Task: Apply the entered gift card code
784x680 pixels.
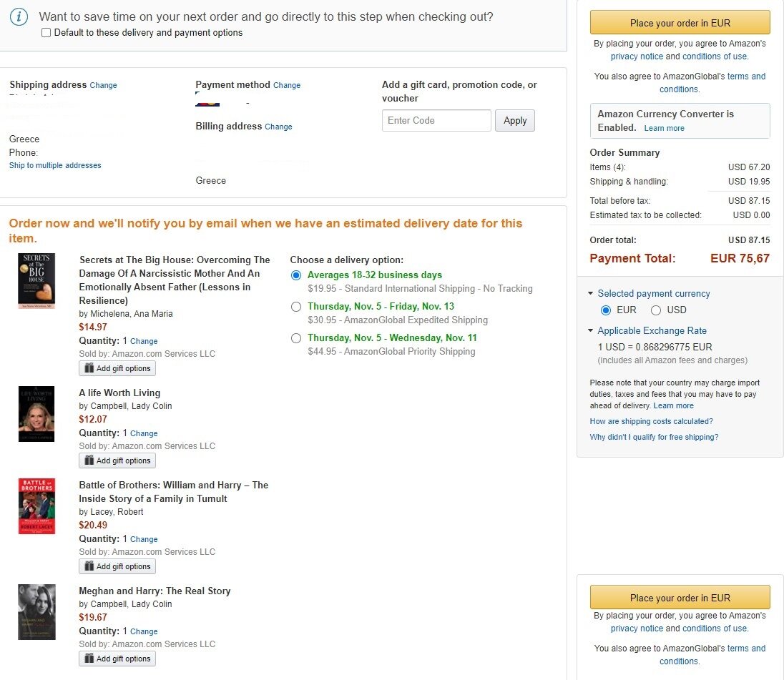Action: (x=514, y=121)
